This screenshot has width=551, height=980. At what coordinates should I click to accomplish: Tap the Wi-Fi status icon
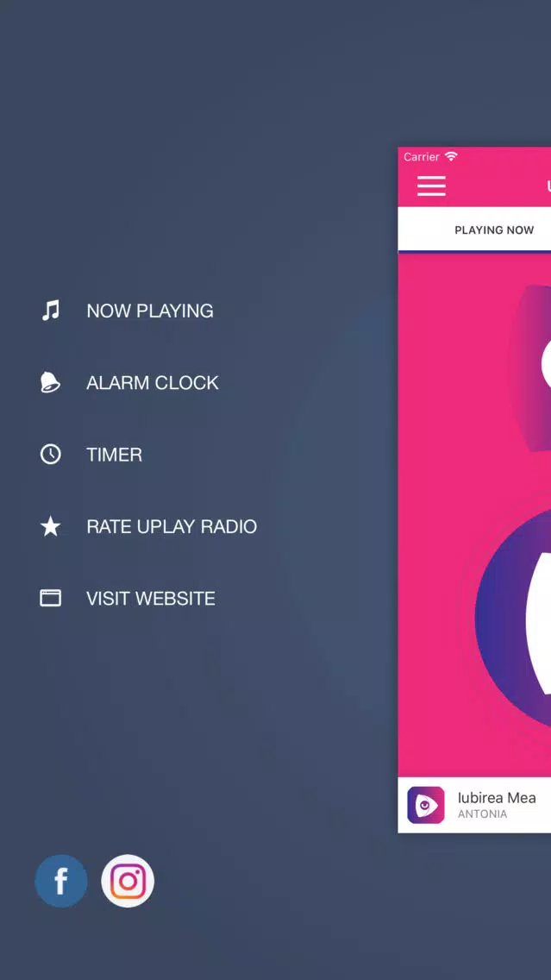[451, 156]
